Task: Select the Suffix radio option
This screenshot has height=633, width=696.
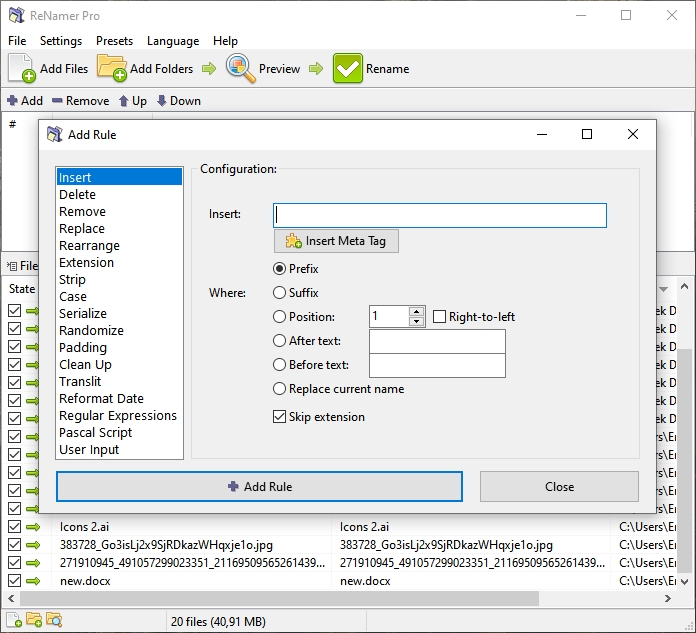Action: click(x=279, y=293)
